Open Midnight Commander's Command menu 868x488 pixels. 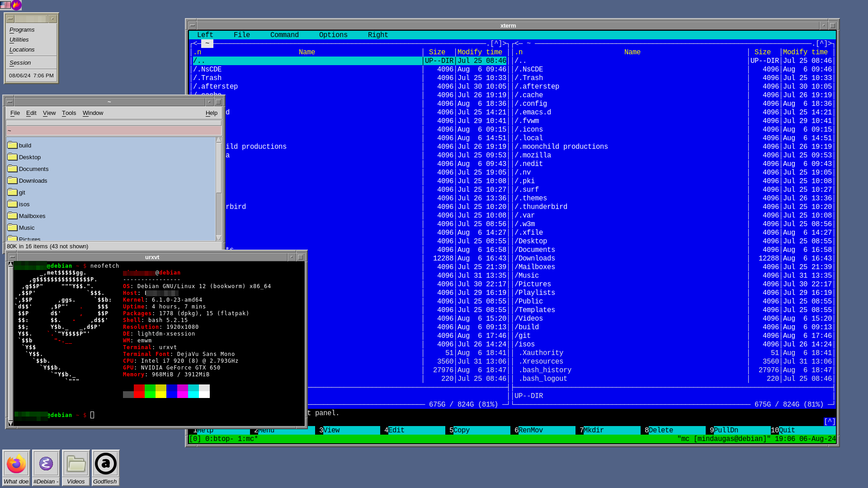click(x=284, y=35)
